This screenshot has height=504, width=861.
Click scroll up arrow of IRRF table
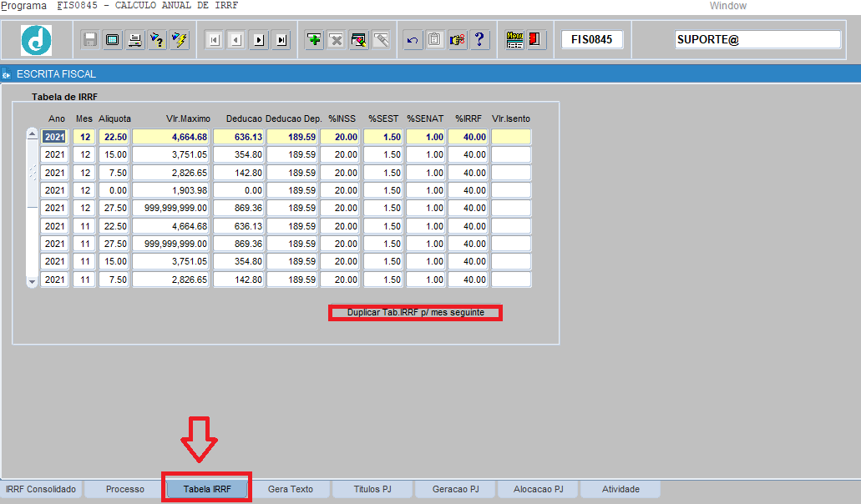point(33,134)
